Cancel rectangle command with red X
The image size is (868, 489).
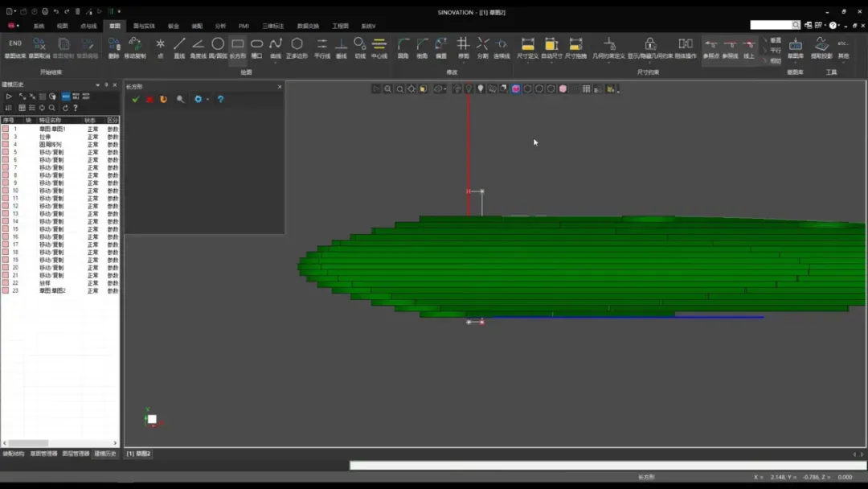click(149, 99)
